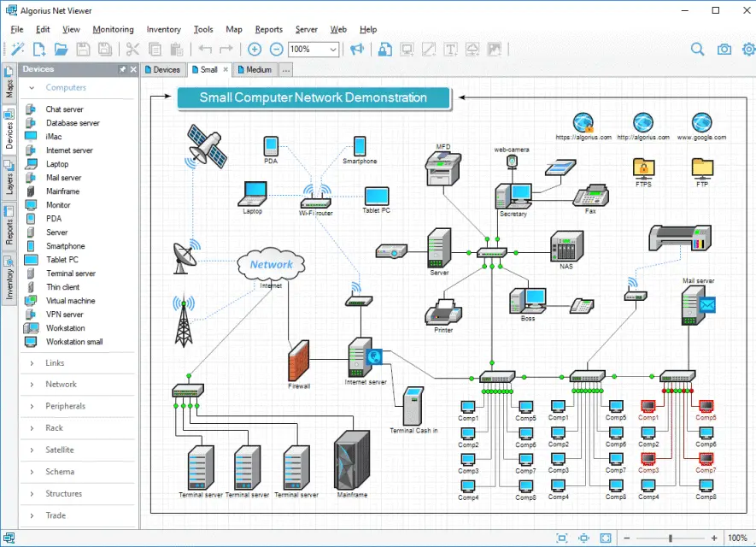The image size is (756, 547).
Task: Close the Small map tab
Action: pyautogui.click(x=226, y=69)
